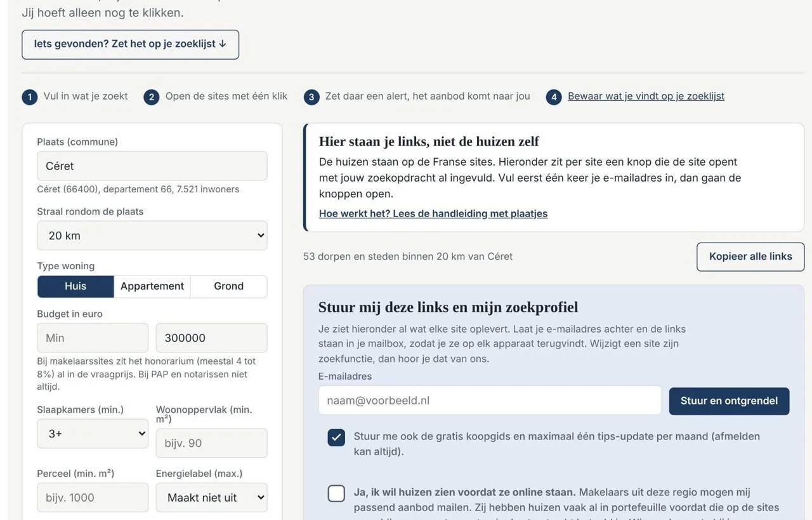Uncheck the gratis koopgids tips-update checkbox
The height and width of the screenshot is (520, 812).
(336, 437)
